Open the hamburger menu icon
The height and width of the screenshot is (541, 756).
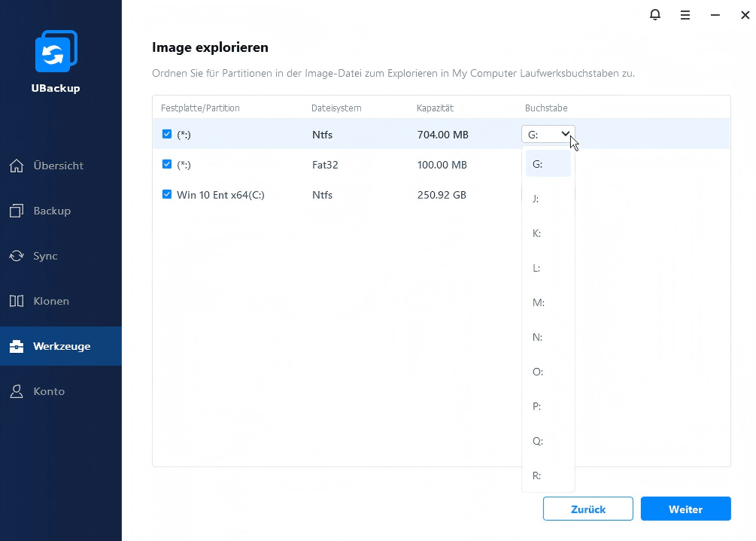click(x=685, y=15)
